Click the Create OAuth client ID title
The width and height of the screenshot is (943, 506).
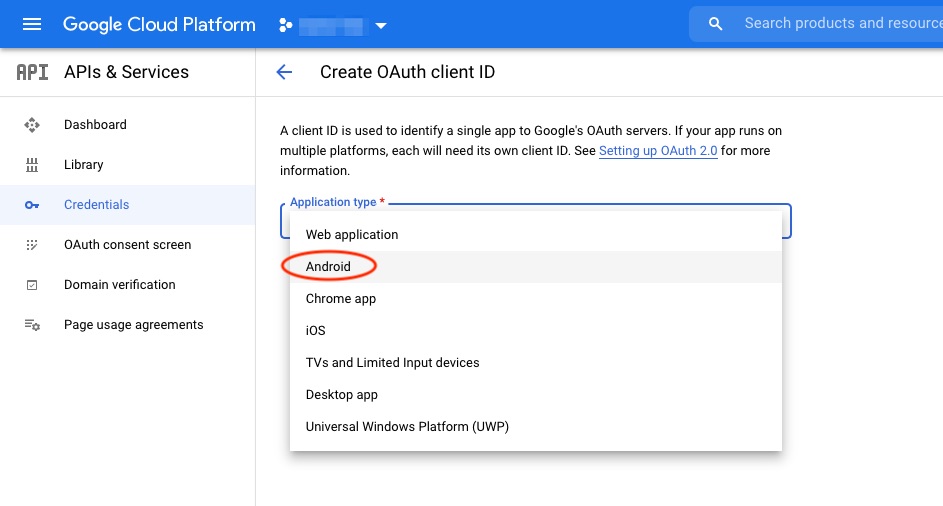pos(407,72)
